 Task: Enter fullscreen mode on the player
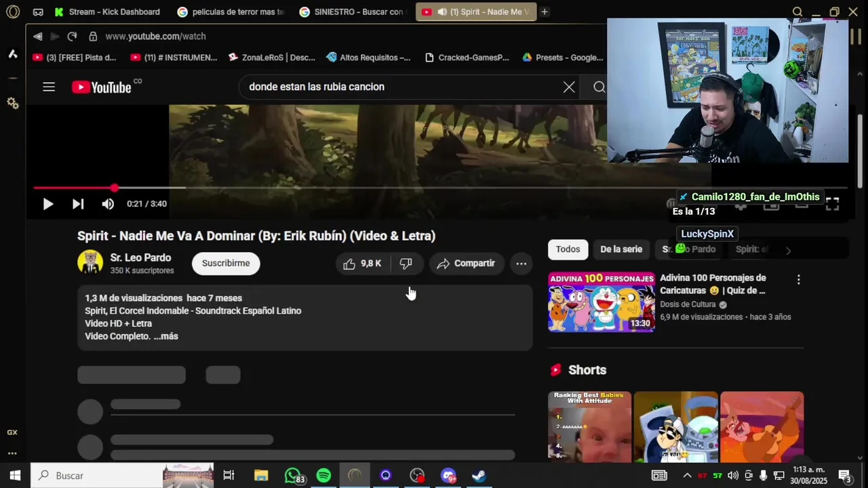832,204
